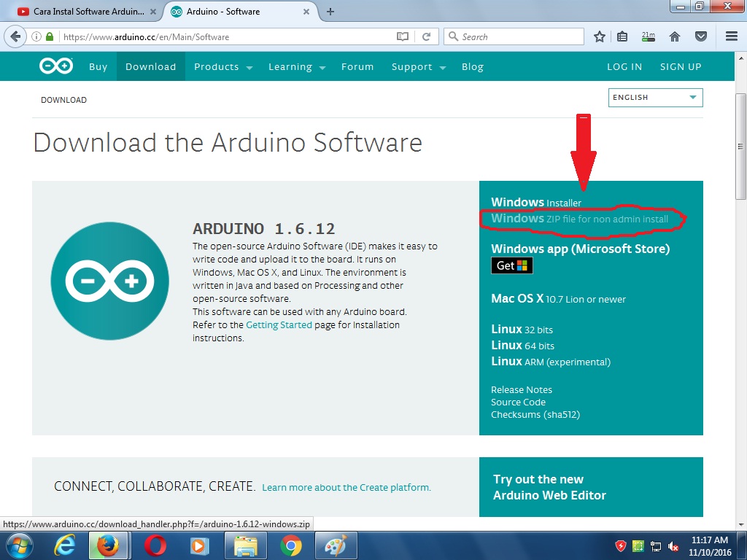
Task: Launch Opera from taskbar
Action: tap(155, 545)
